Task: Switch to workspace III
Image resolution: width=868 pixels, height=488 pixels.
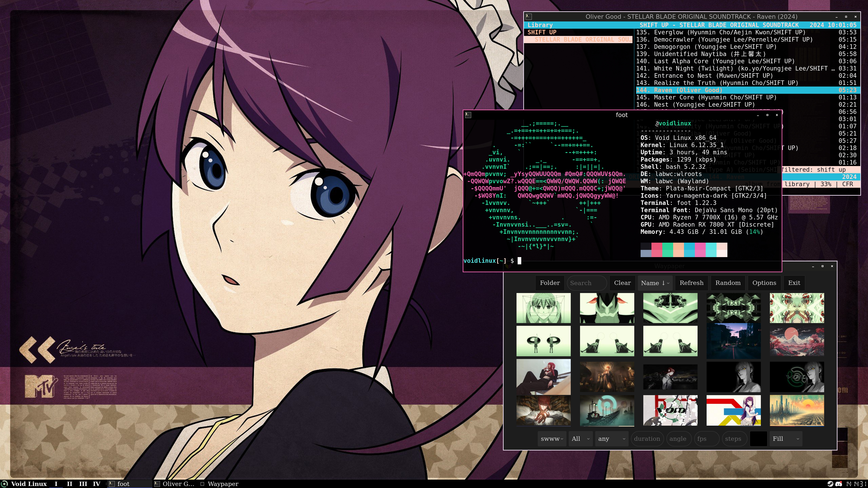Action: (83, 484)
